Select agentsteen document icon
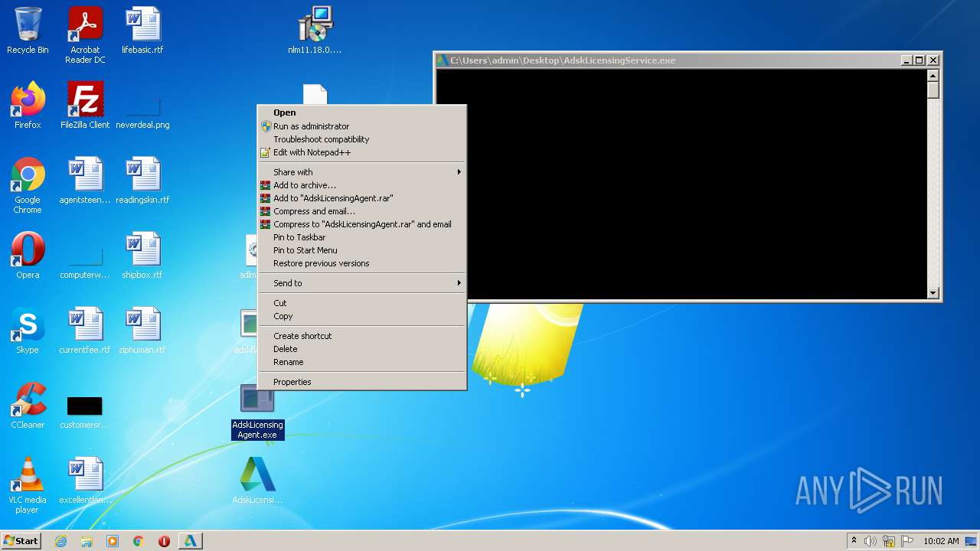Image resolution: width=980 pixels, height=551 pixels. click(85, 181)
